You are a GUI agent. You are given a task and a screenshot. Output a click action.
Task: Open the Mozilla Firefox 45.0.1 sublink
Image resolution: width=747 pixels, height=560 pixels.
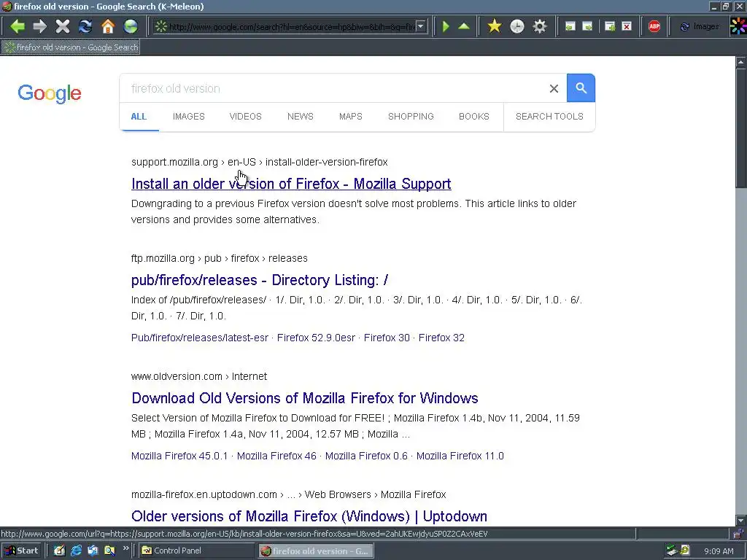(x=179, y=456)
